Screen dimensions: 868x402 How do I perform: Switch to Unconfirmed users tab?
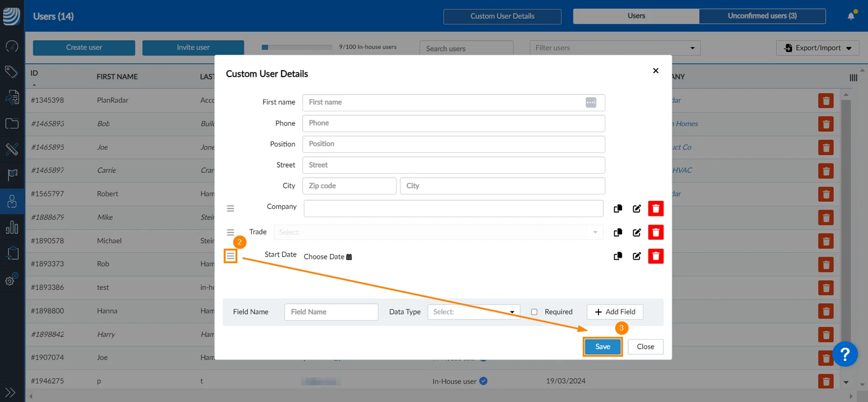tap(762, 16)
